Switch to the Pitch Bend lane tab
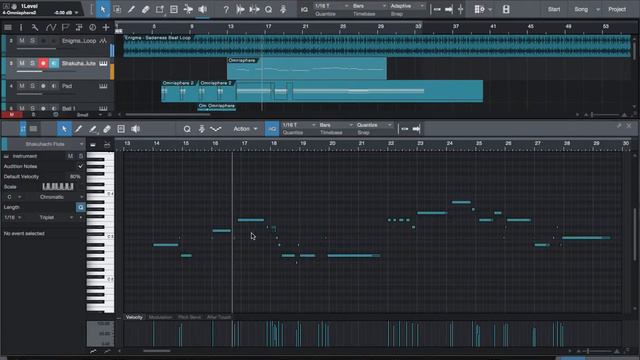Screen dimensions: 640x360 coord(189,317)
